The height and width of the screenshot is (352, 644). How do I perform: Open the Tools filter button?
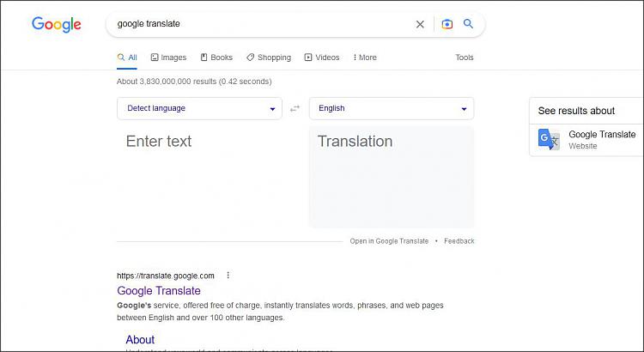464,58
